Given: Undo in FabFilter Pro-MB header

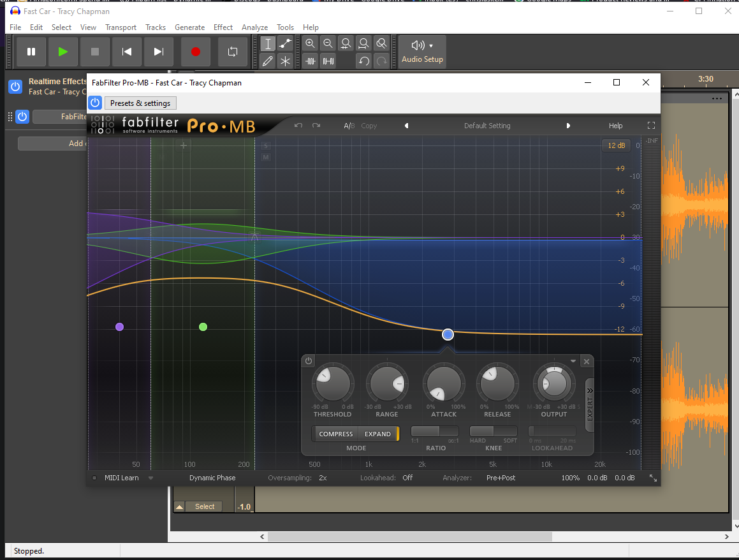Looking at the screenshot, I should pyautogui.click(x=298, y=126).
